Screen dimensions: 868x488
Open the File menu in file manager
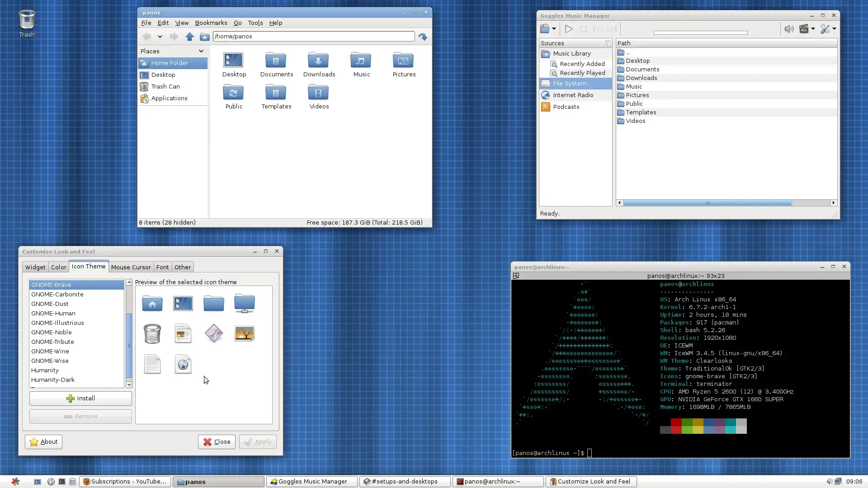tap(146, 23)
